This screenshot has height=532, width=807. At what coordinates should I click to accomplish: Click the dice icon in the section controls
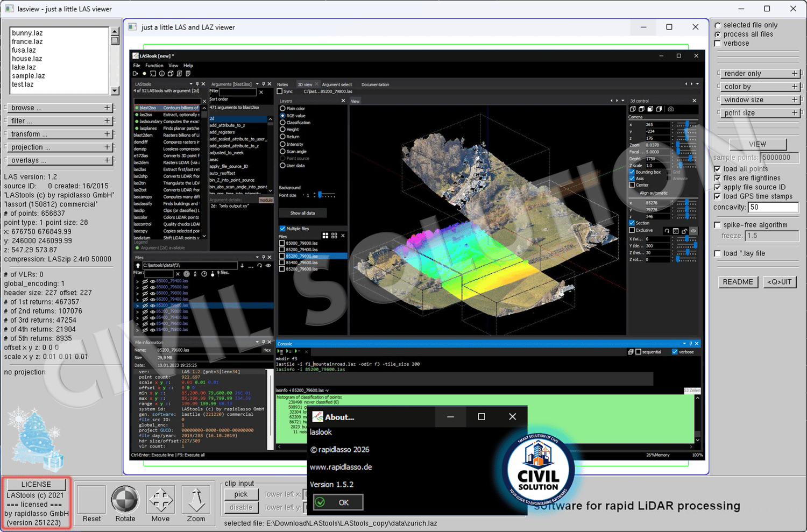tap(676, 231)
